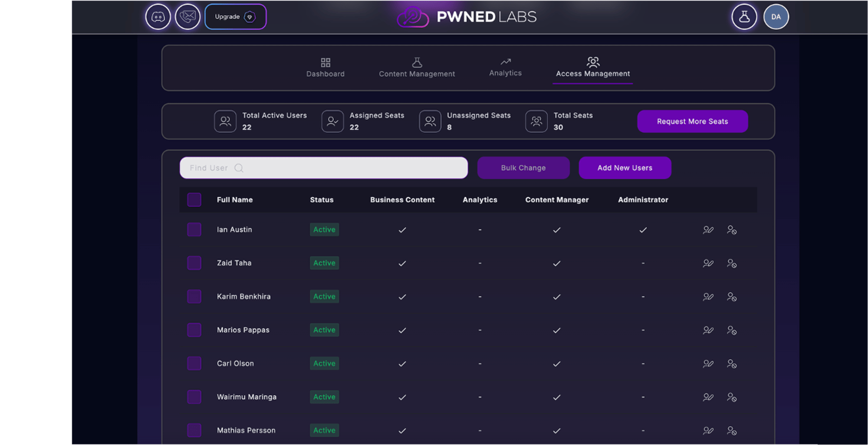Open the flask labs icon top right
The height and width of the screenshot is (445, 868).
click(x=744, y=17)
